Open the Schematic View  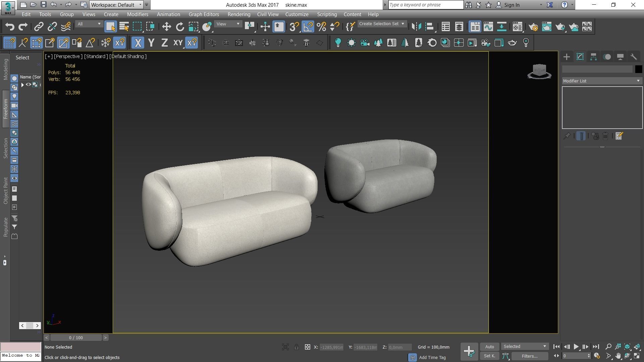click(x=502, y=26)
